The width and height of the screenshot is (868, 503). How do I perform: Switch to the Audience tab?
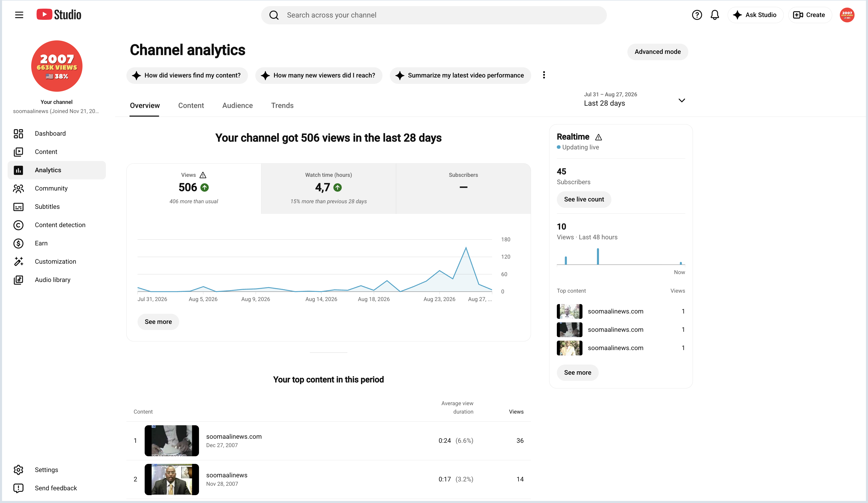(237, 105)
